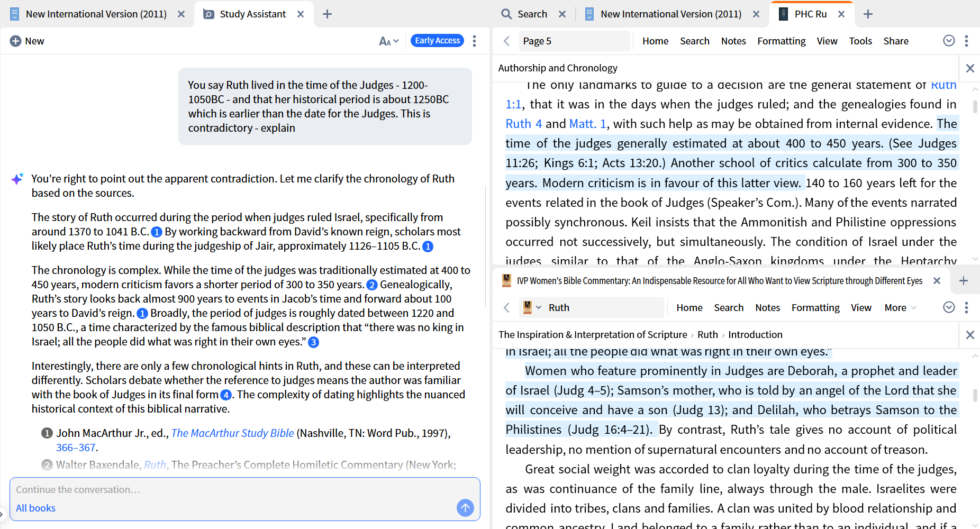This screenshot has height=529, width=980.
Task: Add a new tab beside IVP Women's Commentary
Action: (x=964, y=281)
